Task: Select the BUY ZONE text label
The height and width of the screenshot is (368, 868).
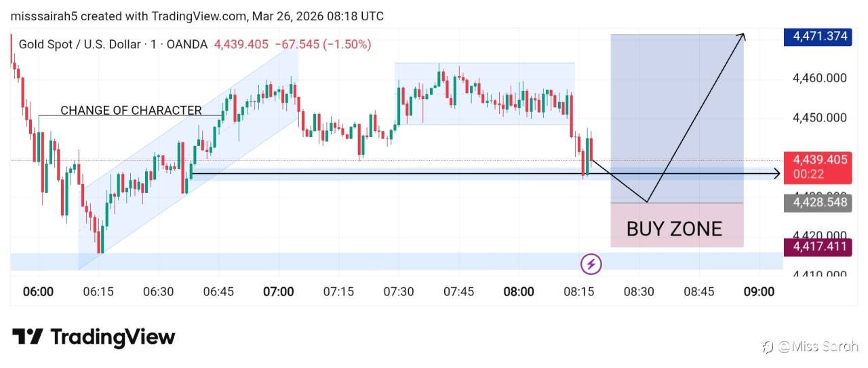Action: pos(674,229)
